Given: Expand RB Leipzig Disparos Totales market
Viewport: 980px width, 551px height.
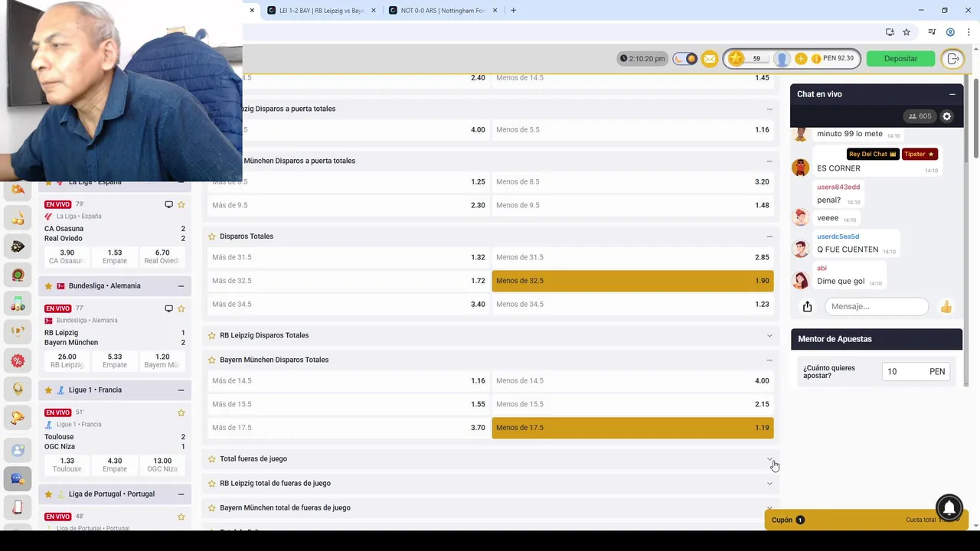Looking at the screenshot, I should tap(769, 335).
